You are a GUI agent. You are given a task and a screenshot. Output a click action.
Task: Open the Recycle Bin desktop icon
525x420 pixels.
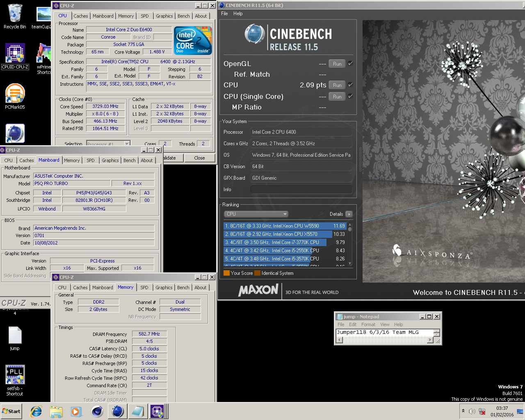[x=15, y=16]
